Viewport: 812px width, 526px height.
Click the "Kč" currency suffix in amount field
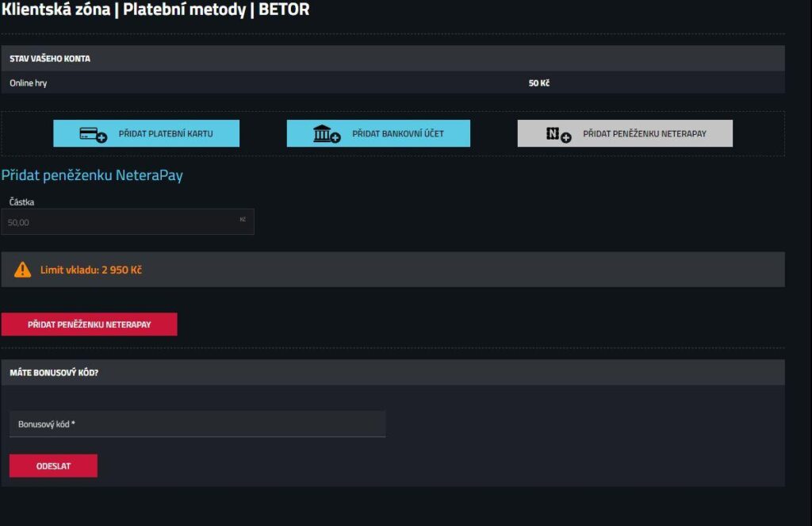pos(243,220)
